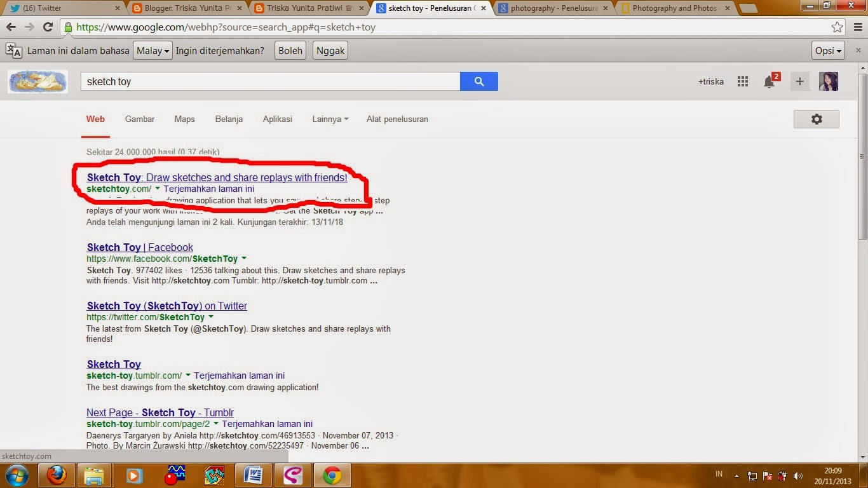Switch to the (16) Twitter tab

point(64,8)
